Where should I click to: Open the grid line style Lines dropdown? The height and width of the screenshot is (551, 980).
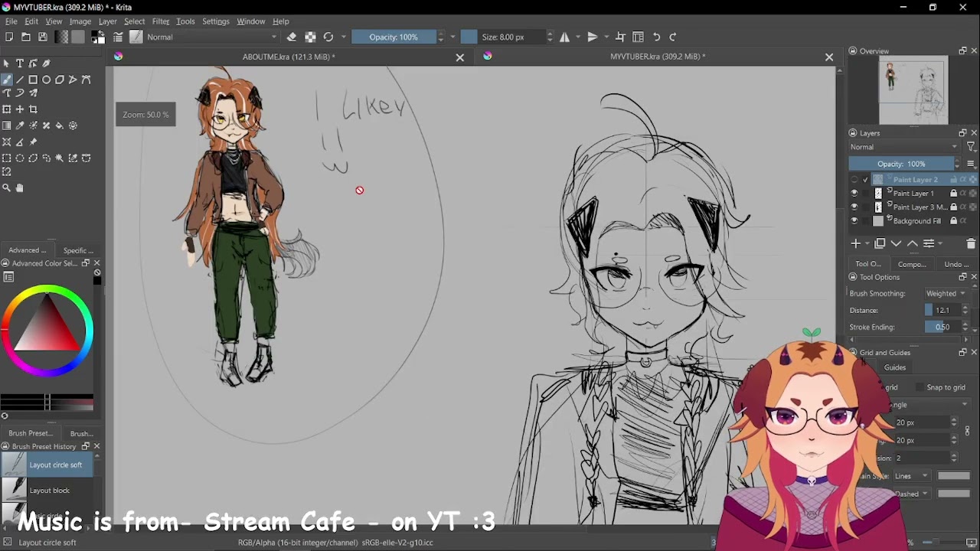click(x=913, y=476)
